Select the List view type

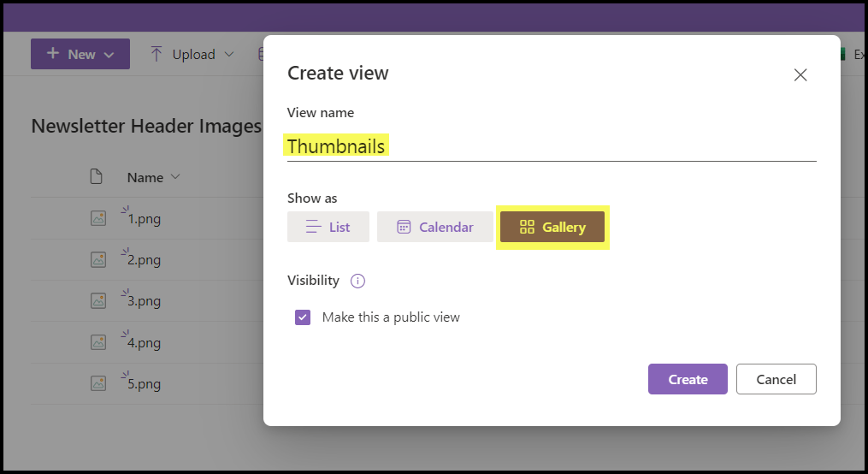(328, 227)
